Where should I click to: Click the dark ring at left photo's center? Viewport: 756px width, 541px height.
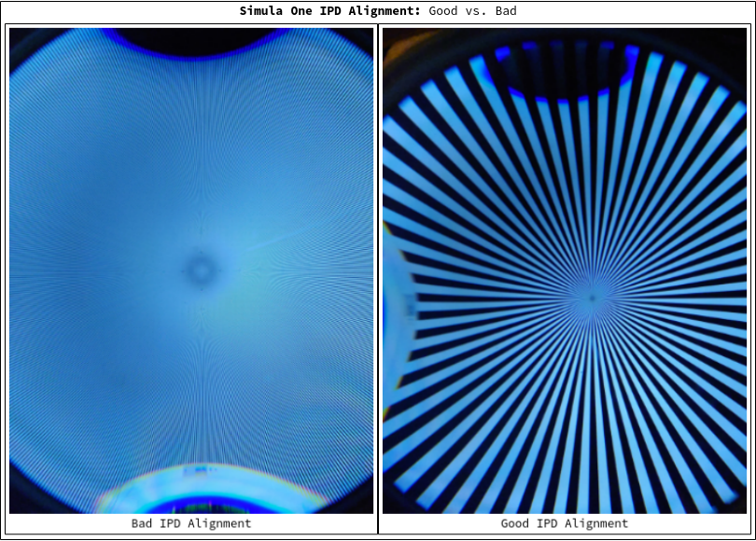(x=200, y=270)
